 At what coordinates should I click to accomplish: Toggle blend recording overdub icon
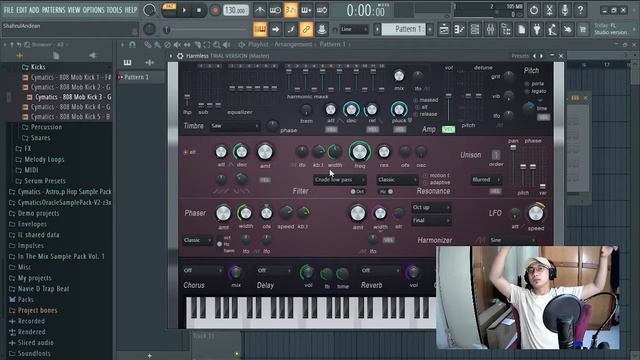pos(306,10)
